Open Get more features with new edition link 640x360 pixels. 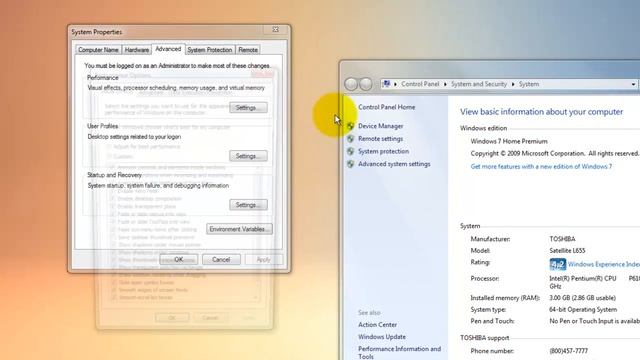click(x=541, y=167)
